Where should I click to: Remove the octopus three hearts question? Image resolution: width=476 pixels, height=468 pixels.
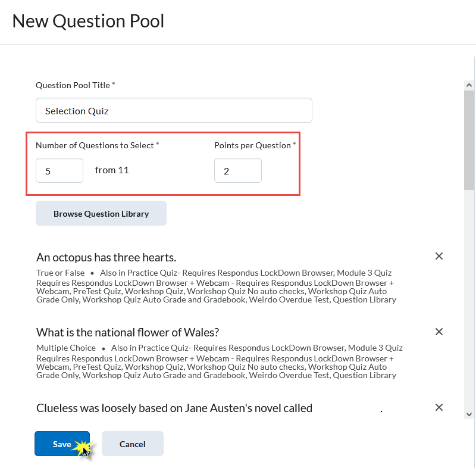[439, 256]
